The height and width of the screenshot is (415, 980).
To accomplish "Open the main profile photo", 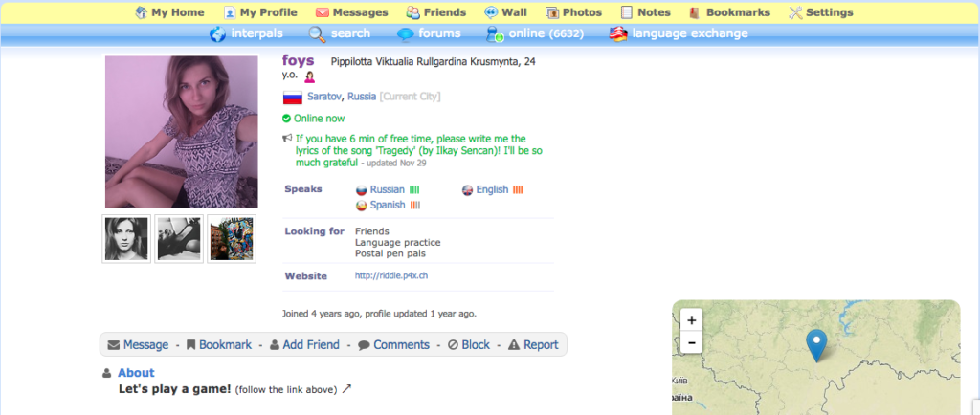I will [x=181, y=132].
